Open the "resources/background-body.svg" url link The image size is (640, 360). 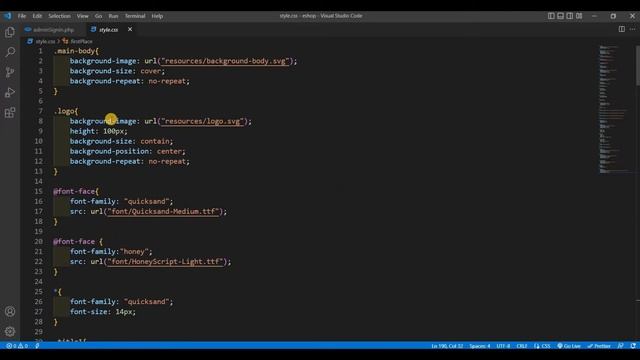click(225, 61)
